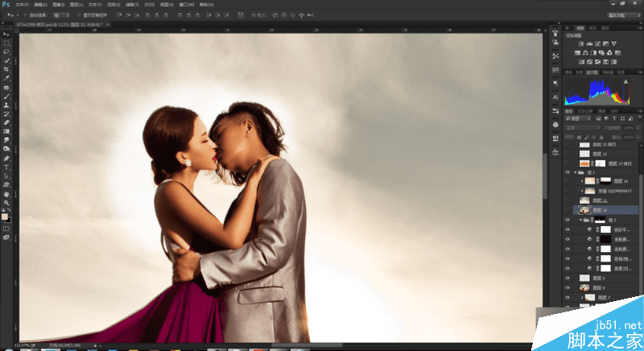The height and width of the screenshot is (351, 644).
Task: Add a Levels adjustment from Adjustments panel
Action: tap(589, 43)
